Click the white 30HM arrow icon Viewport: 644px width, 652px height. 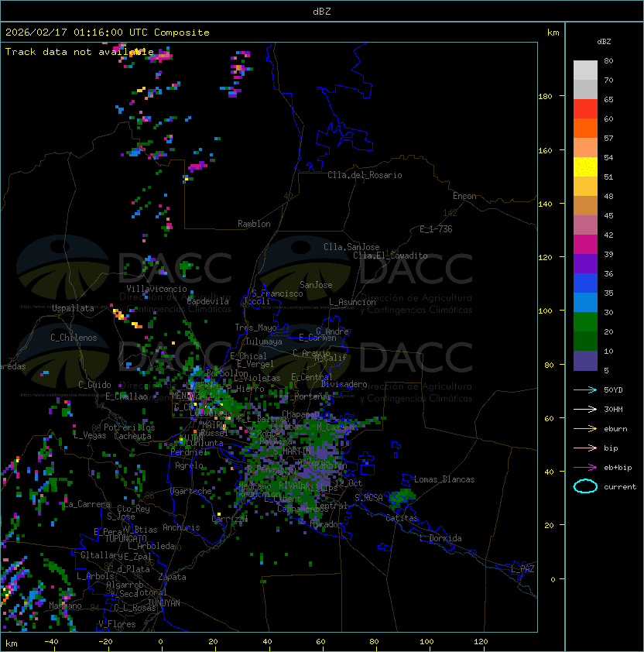point(585,409)
